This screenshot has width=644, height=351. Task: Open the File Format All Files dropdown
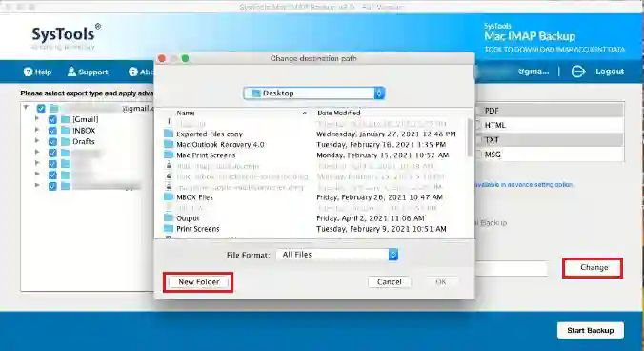click(337, 255)
